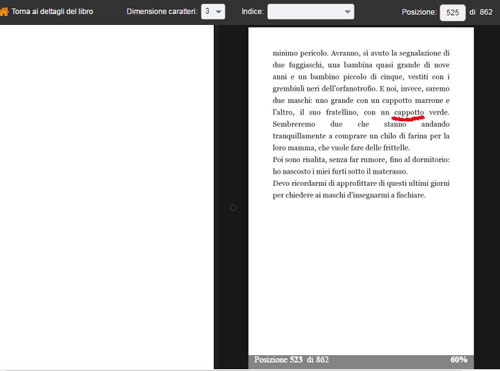Open 'Torna ai dettagli del libro' link
Viewport: 500px width, 371px height.
(x=52, y=12)
